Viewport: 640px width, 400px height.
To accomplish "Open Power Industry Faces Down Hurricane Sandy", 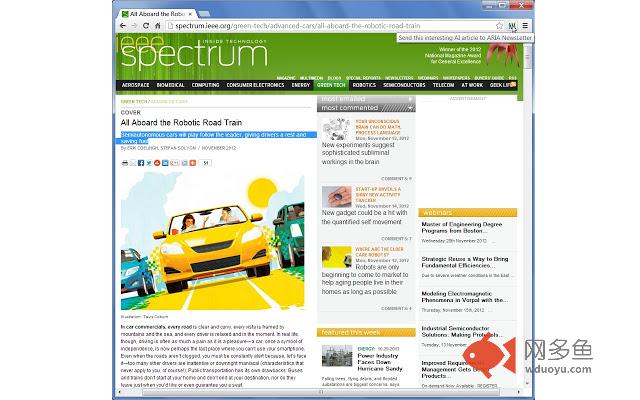I will click(x=380, y=362).
